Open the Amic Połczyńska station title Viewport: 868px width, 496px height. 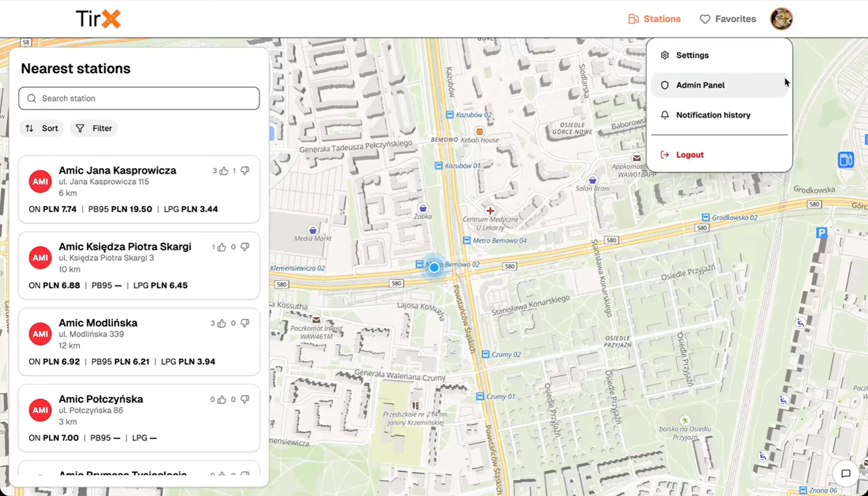click(101, 399)
